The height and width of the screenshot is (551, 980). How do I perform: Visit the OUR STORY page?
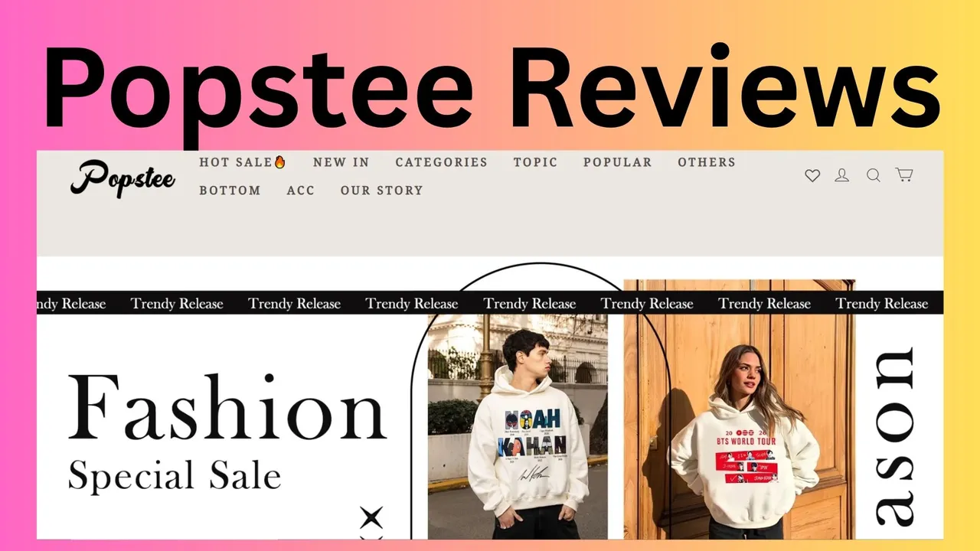coord(381,191)
